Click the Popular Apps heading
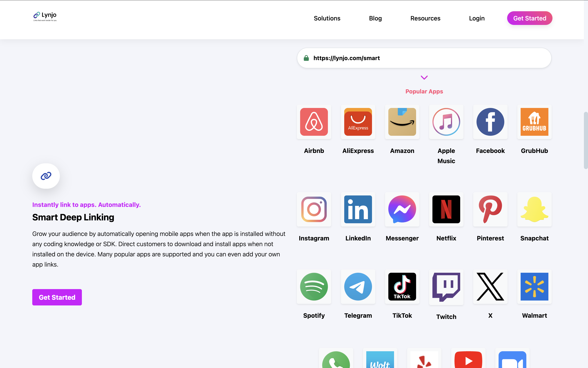The width and height of the screenshot is (588, 368). coord(424,92)
